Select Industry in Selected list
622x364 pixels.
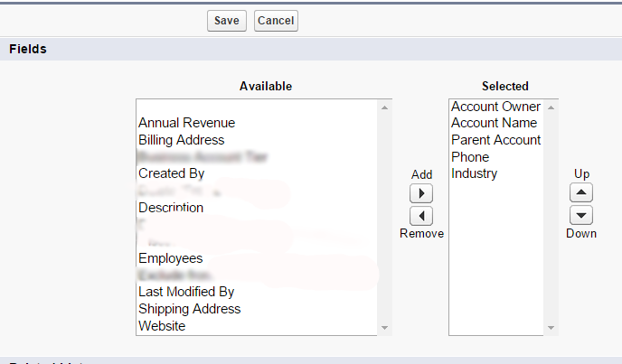[x=474, y=173]
